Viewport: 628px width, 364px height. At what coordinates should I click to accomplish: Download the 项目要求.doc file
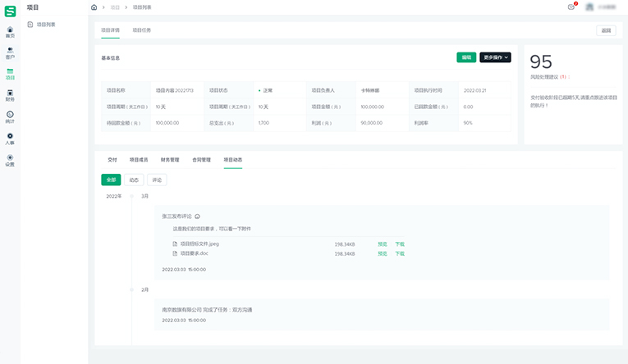[x=400, y=254]
